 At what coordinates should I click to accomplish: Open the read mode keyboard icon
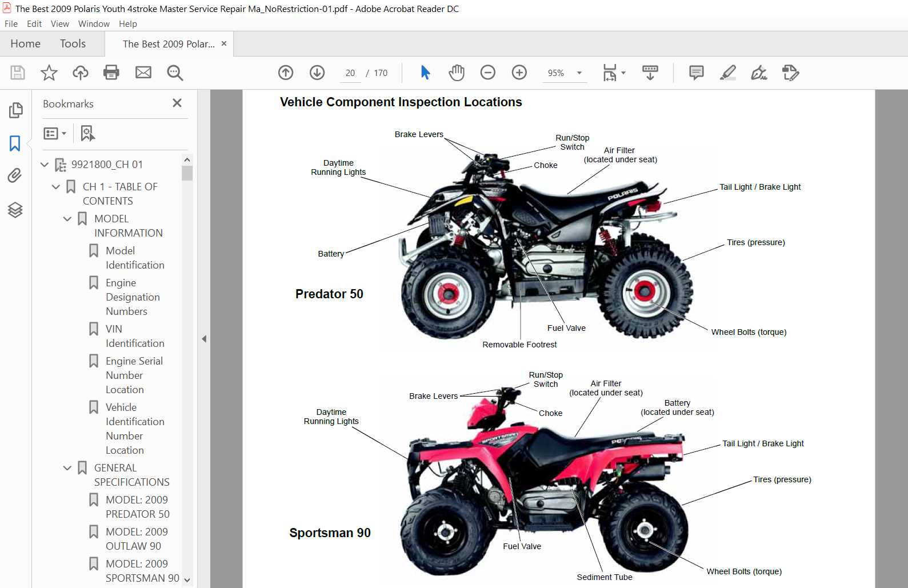(650, 73)
